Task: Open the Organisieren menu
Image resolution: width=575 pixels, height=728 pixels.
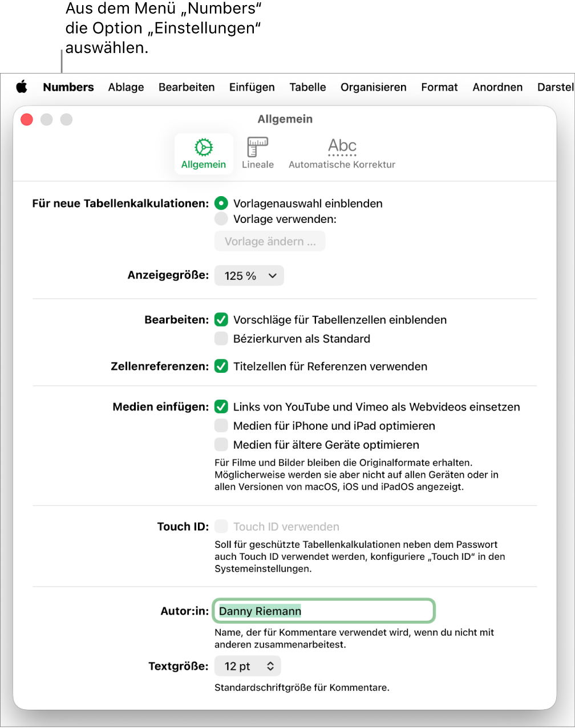Action: (374, 87)
